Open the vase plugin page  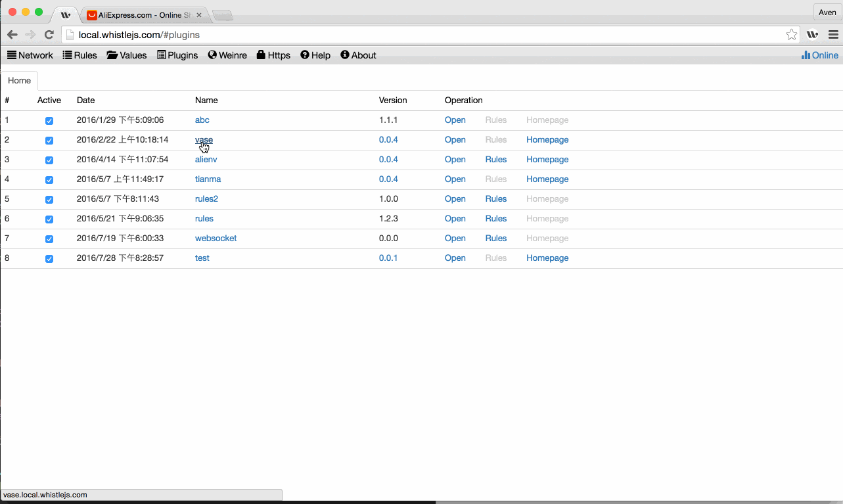click(x=204, y=139)
